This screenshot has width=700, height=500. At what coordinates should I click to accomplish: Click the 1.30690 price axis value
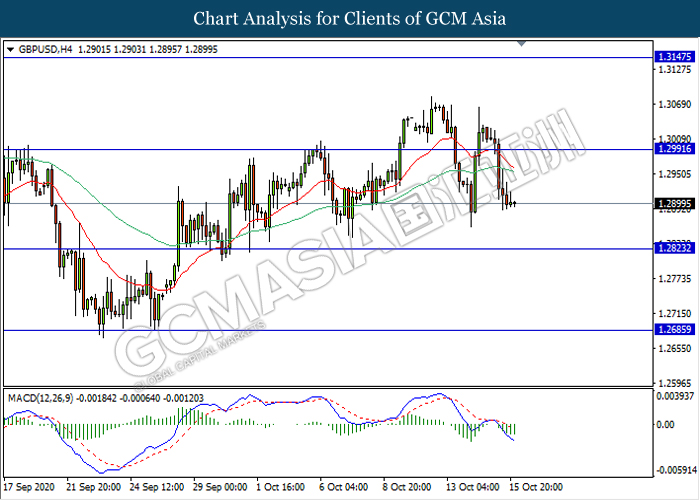pyautogui.click(x=675, y=104)
